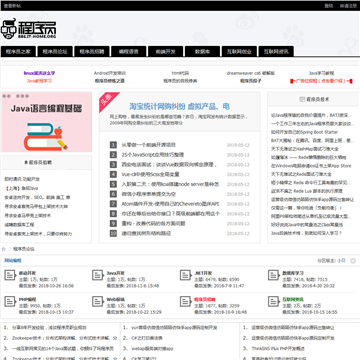Open the 编程语言 navigation tab

point(129,52)
